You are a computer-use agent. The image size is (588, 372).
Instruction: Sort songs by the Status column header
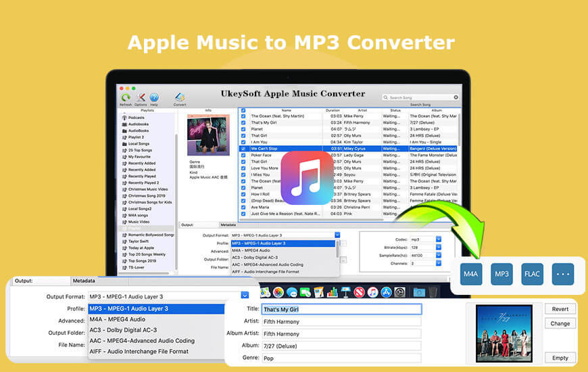395,110
